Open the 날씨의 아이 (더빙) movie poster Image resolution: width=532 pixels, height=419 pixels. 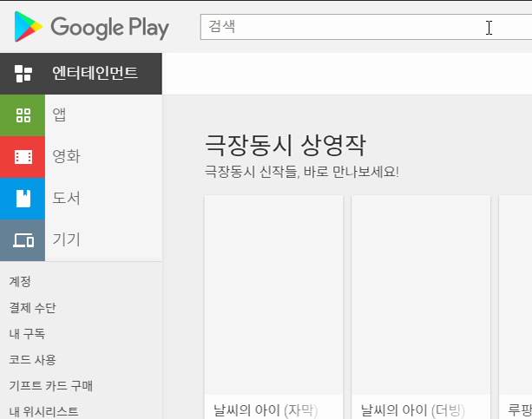[x=421, y=295]
